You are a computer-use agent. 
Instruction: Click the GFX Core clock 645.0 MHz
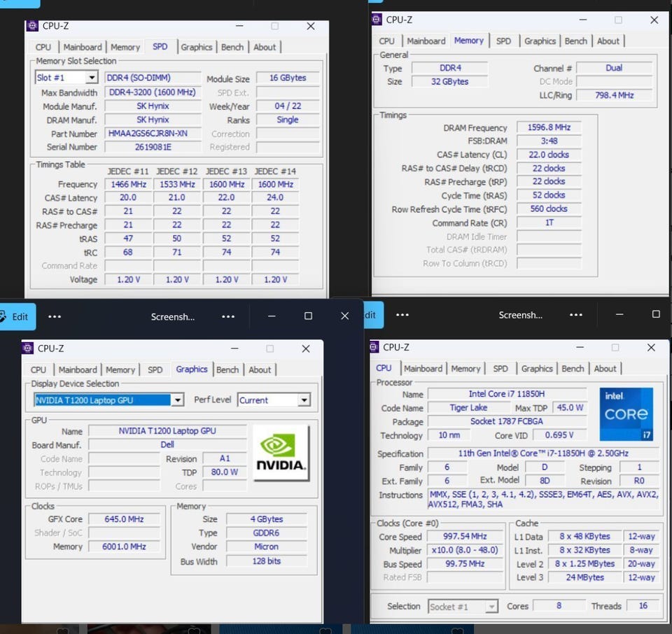(124, 519)
